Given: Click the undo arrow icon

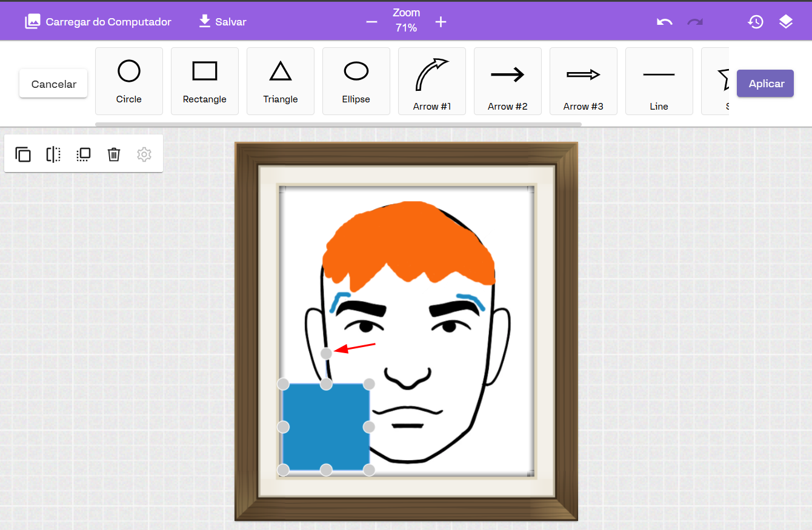Looking at the screenshot, I should pos(664,22).
